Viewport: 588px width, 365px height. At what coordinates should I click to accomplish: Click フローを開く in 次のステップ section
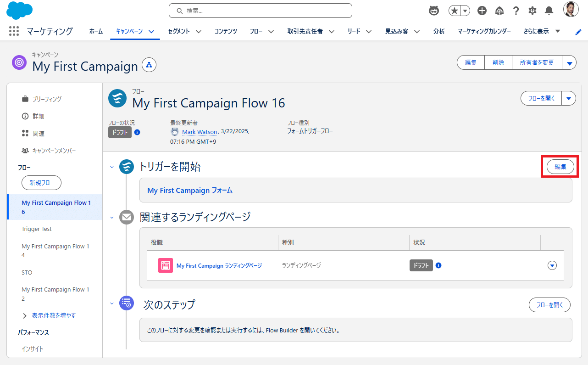549,304
